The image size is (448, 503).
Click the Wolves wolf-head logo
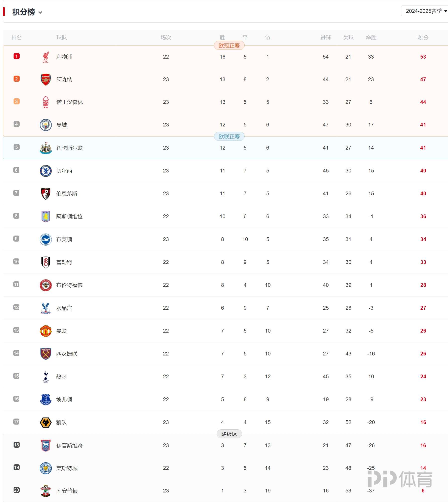coord(46,423)
